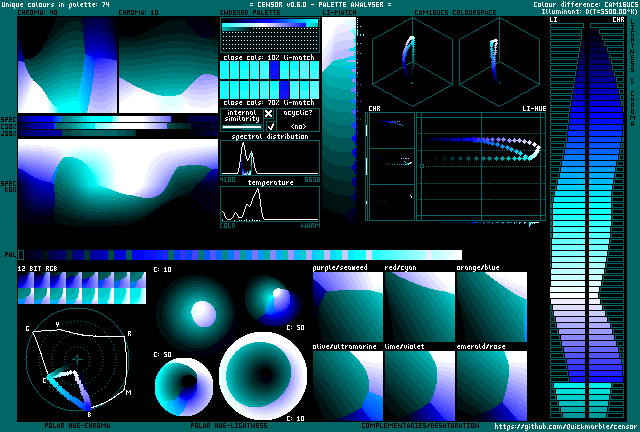Screen dimensions: 640x432
Task: Open the lime/violet tile
Action: pos(419,385)
